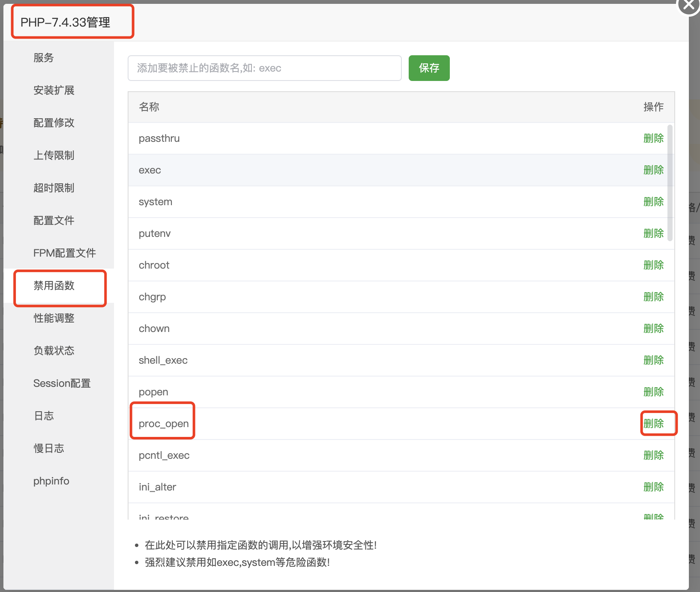Delete the proc_open disabled function
Screen dimensions: 700x592
tap(653, 424)
